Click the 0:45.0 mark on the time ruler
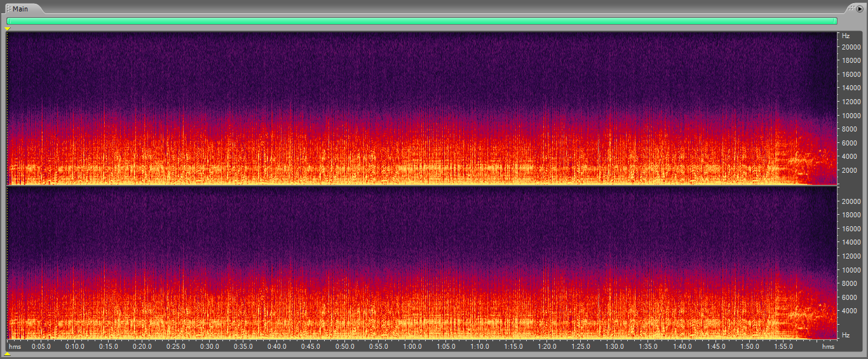The height and width of the screenshot is (359, 868). tap(311, 347)
